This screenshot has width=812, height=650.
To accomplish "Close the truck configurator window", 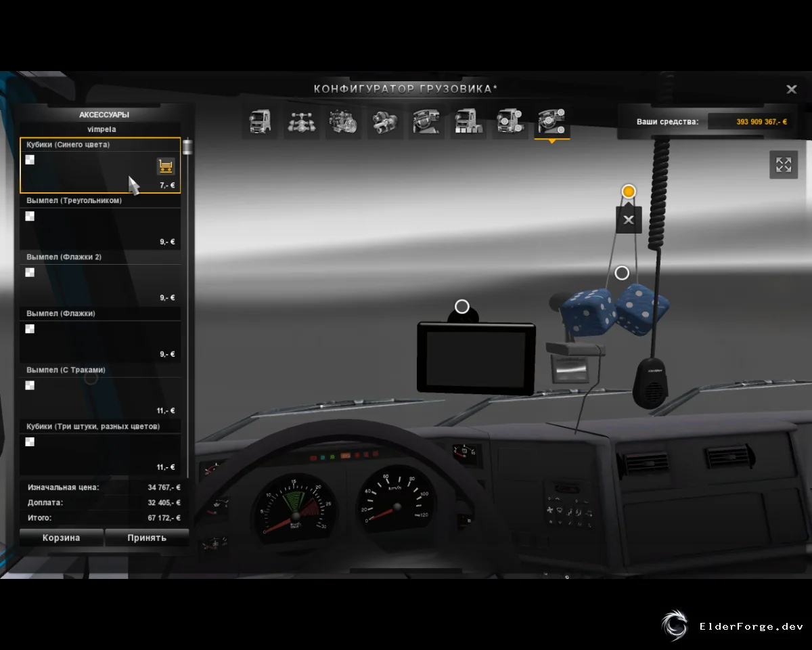I will point(791,89).
